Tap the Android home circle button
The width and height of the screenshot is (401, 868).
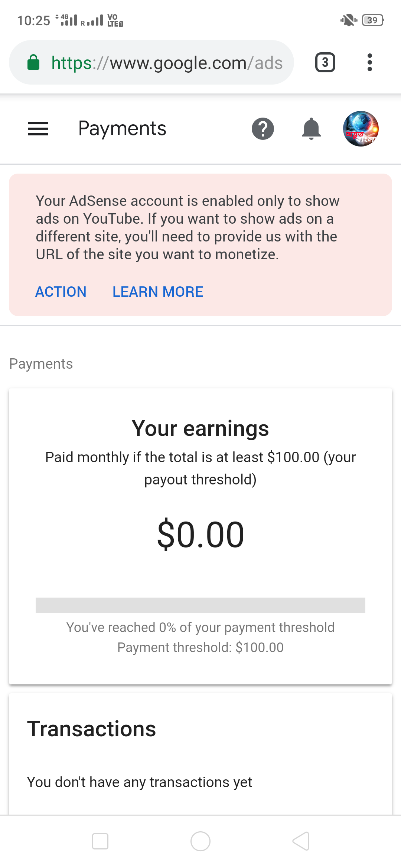tap(200, 841)
